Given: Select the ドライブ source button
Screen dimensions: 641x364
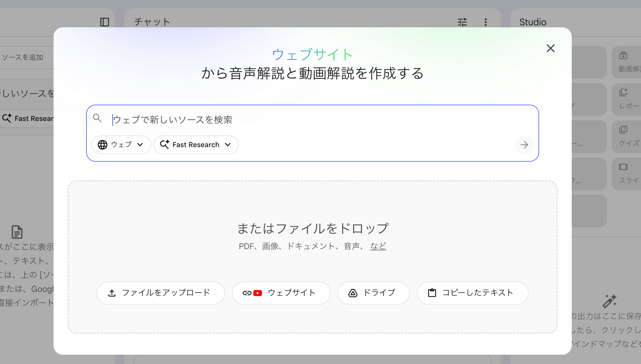Looking at the screenshot, I should coord(373,293).
